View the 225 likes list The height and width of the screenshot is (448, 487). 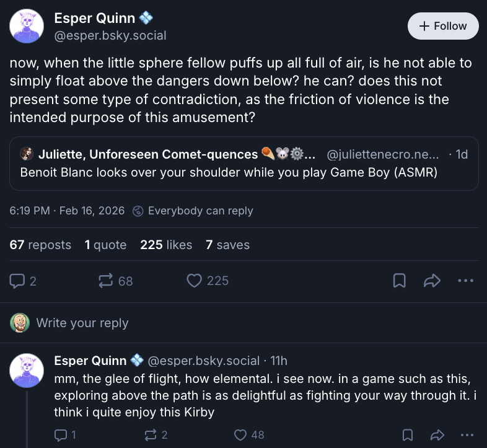click(166, 245)
